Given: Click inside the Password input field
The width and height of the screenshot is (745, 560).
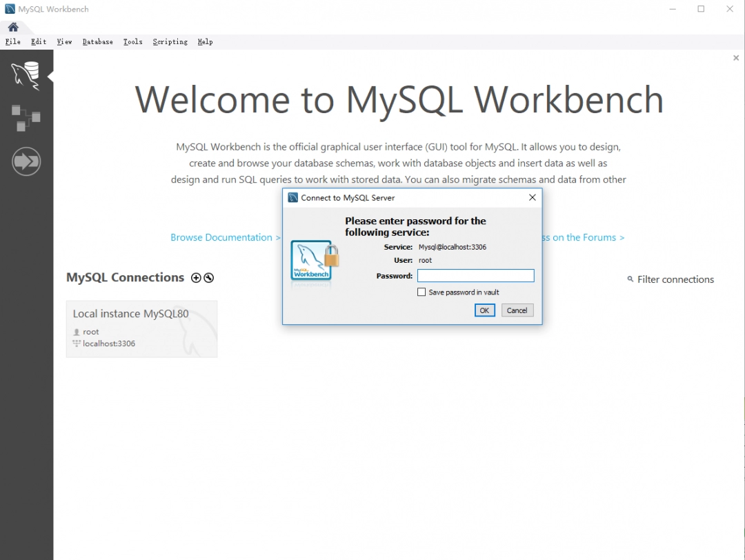Looking at the screenshot, I should (x=476, y=275).
